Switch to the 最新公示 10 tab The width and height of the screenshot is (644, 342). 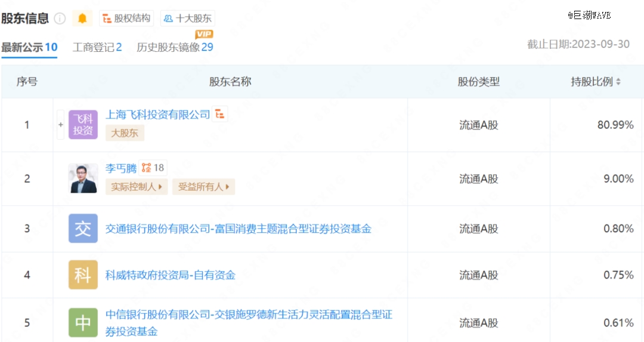(29, 47)
